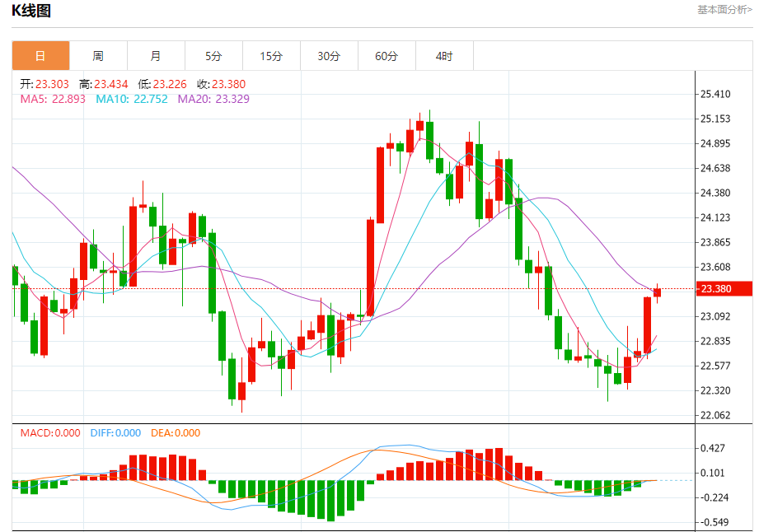759x532 pixels.
Task: Click the MACD:0.000 label
Action: pos(50,433)
